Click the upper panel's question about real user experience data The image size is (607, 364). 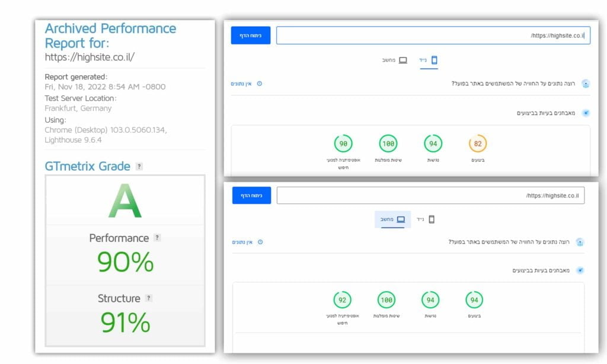pos(513,84)
